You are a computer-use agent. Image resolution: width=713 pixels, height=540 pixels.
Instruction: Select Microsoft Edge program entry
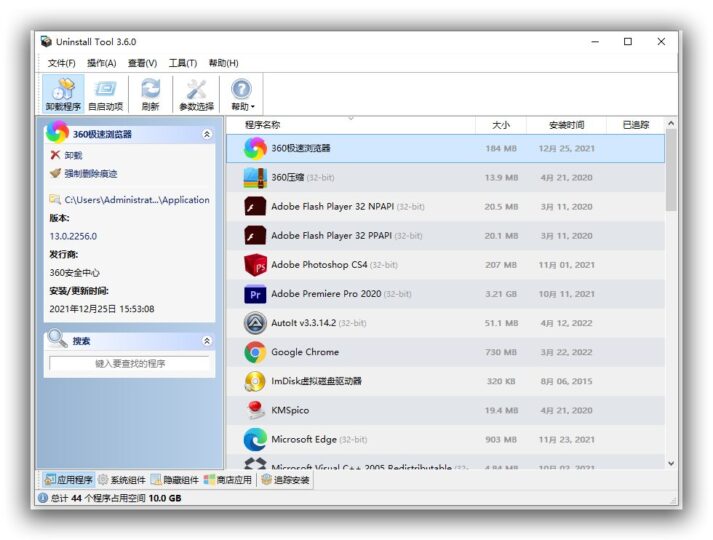coord(305,439)
